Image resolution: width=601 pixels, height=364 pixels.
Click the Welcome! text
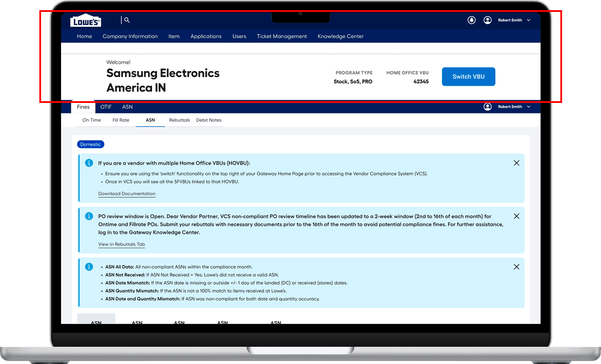pos(118,62)
